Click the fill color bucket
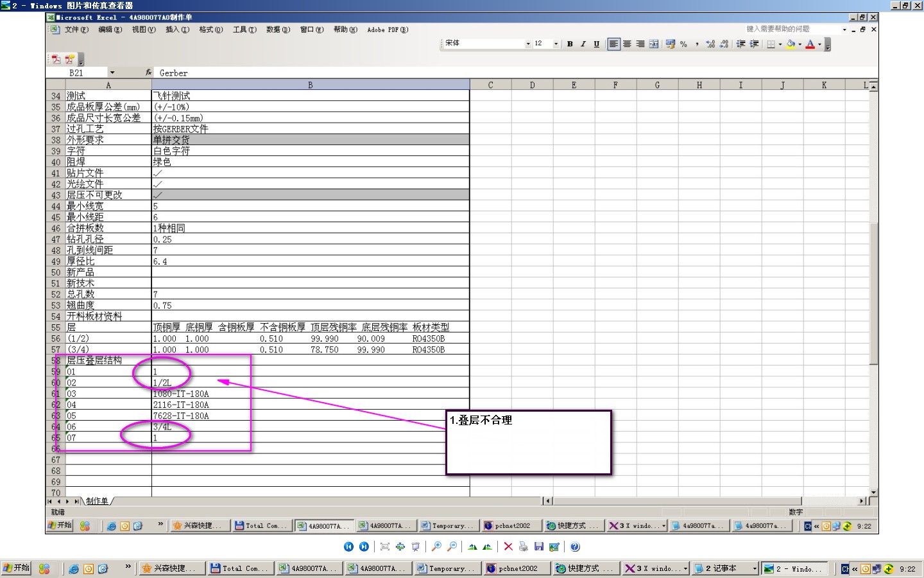Viewport: 924px width, 578px height. [x=791, y=44]
